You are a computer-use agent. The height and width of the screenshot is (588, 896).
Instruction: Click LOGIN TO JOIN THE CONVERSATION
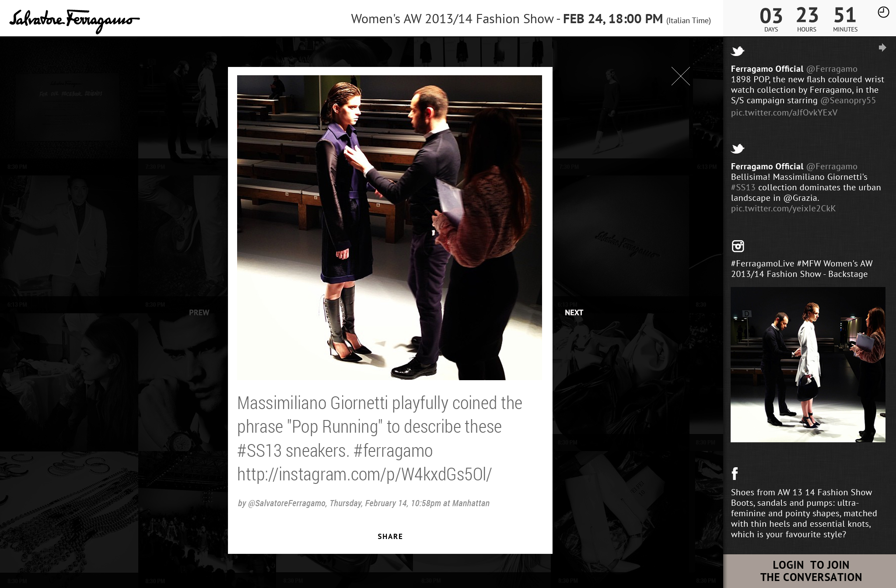811,571
